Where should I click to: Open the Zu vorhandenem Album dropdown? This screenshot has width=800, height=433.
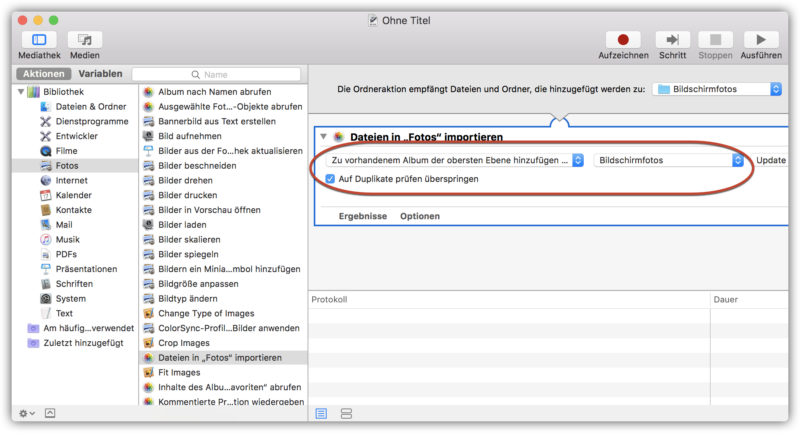click(x=457, y=160)
